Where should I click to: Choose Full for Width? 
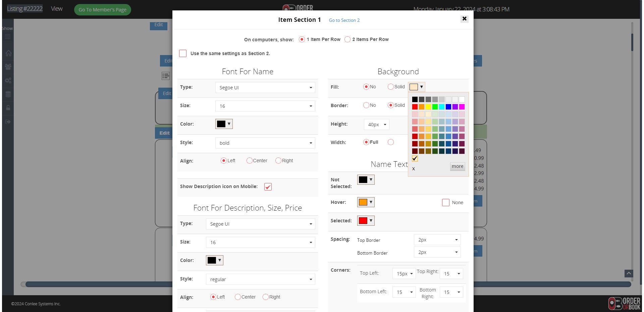pos(366,142)
